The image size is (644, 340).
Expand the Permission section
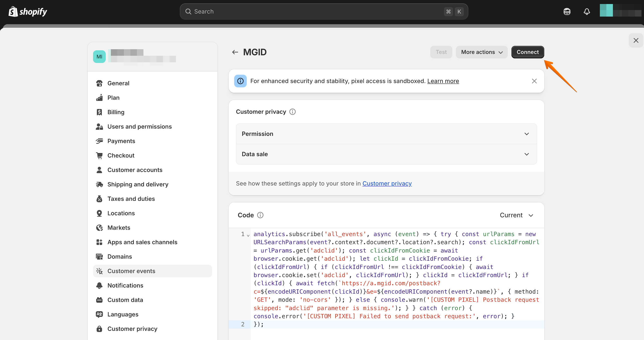coord(386,134)
